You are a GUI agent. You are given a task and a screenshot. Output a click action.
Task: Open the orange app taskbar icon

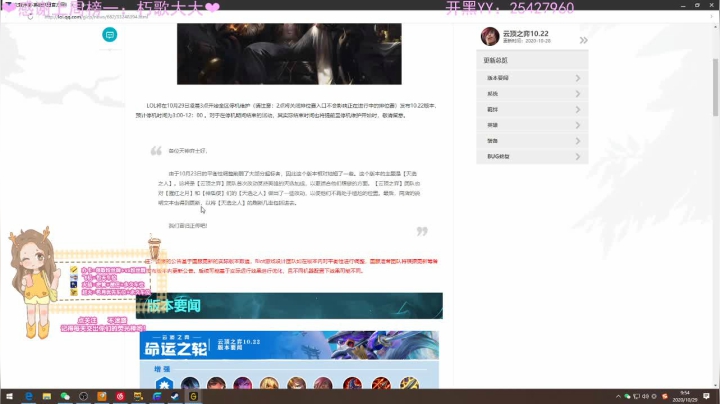(101, 396)
